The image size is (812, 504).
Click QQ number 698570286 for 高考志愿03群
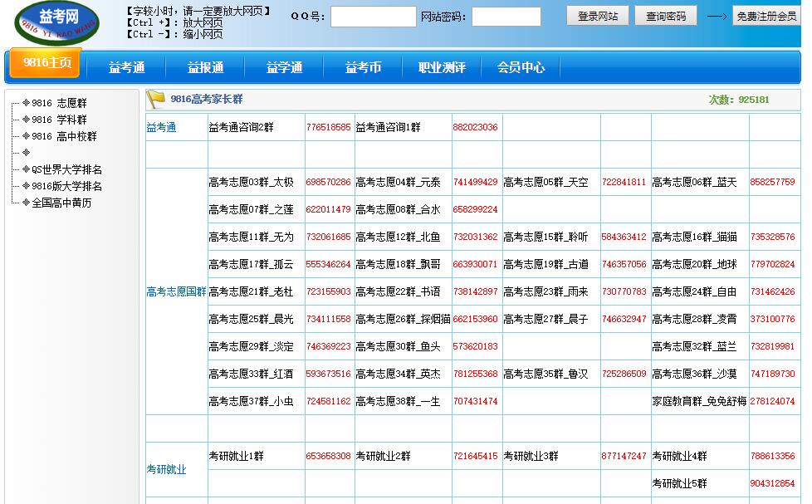coord(328,182)
